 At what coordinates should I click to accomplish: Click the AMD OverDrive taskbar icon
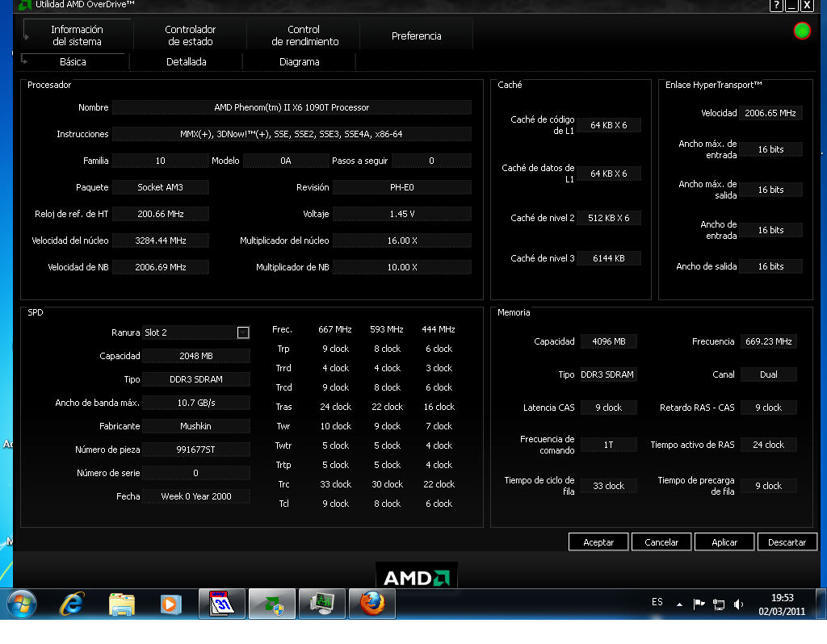271,604
